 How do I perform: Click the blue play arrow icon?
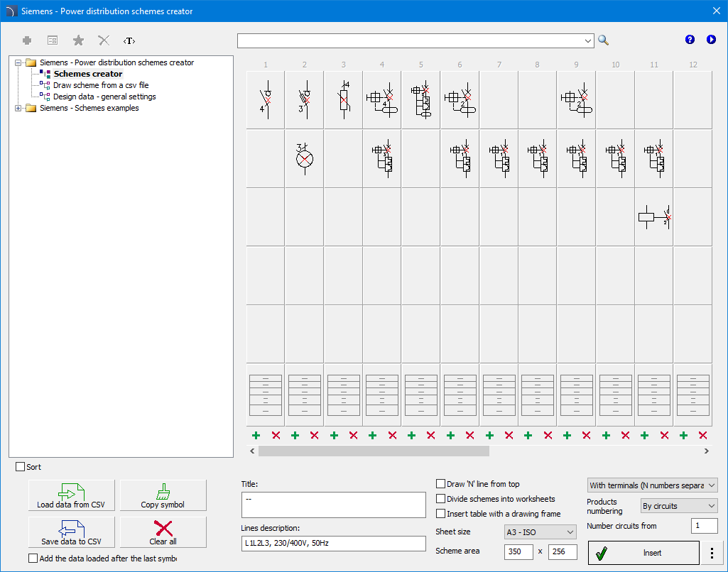(711, 40)
